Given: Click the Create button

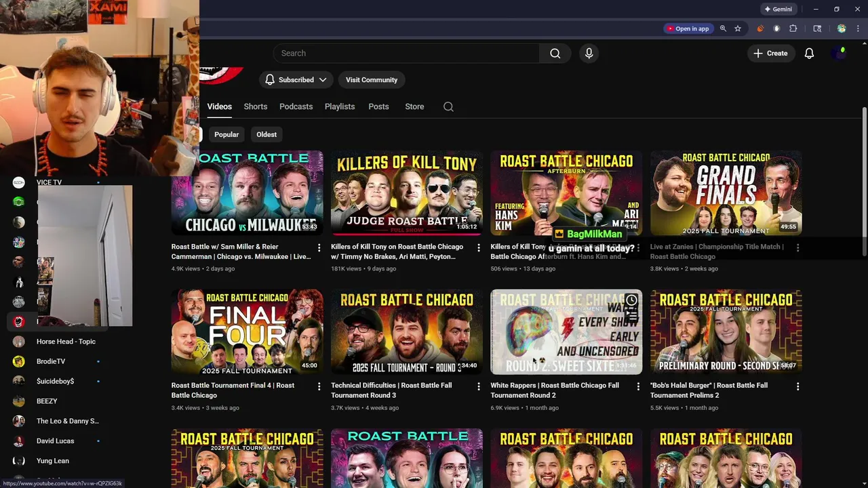Looking at the screenshot, I should 770,54.
